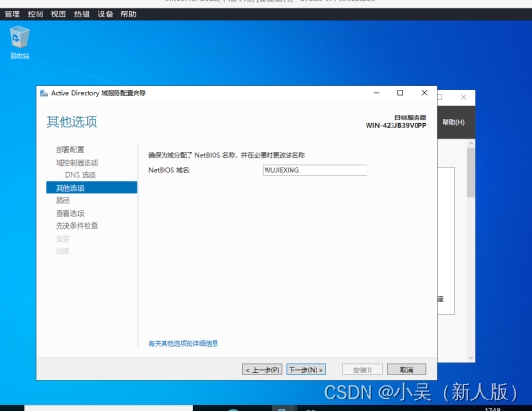Click the 下一步(N) next button
The height and width of the screenshot is (412, 532).
click(306, 370)
